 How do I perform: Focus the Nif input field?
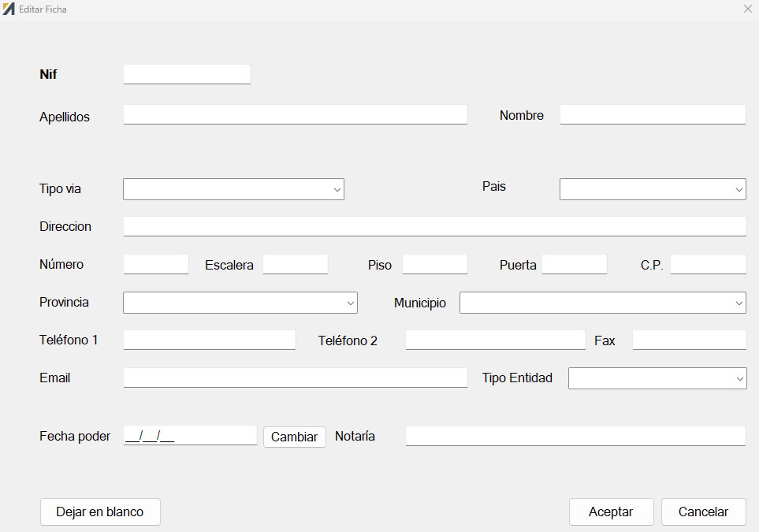[187, 74]
